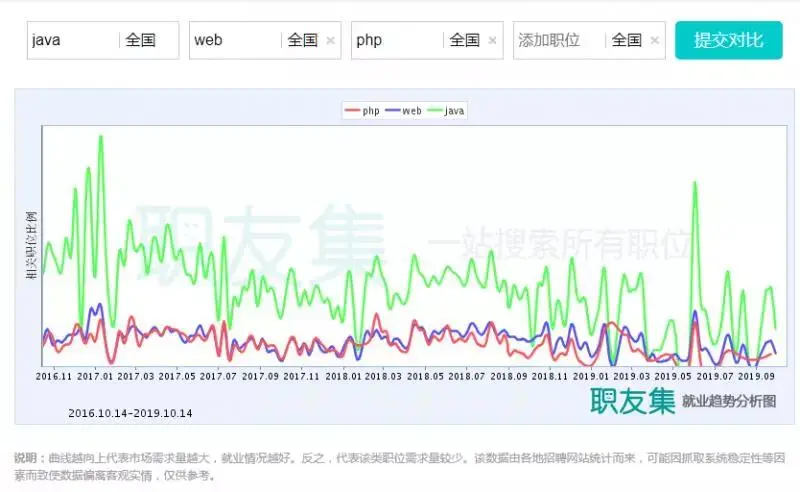
Task: Click the date range 2016.10.14-2019.10.14 text
Action: pos(130,413)
